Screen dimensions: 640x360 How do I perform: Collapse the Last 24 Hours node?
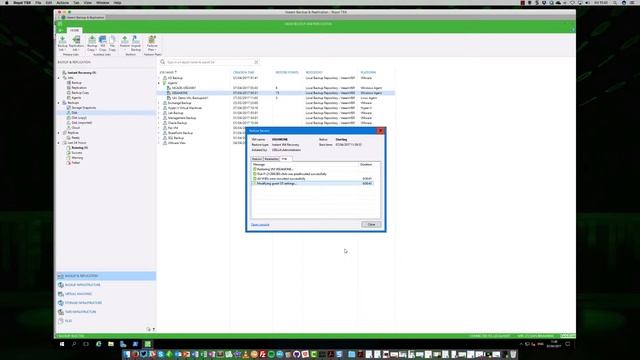(x=59, y=143)
